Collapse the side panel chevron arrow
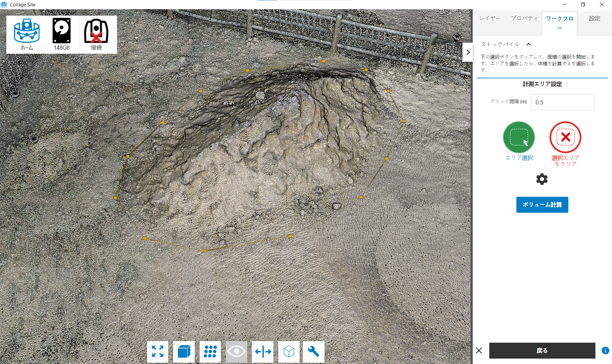The image size is (612, 364). tap(468, 52)
